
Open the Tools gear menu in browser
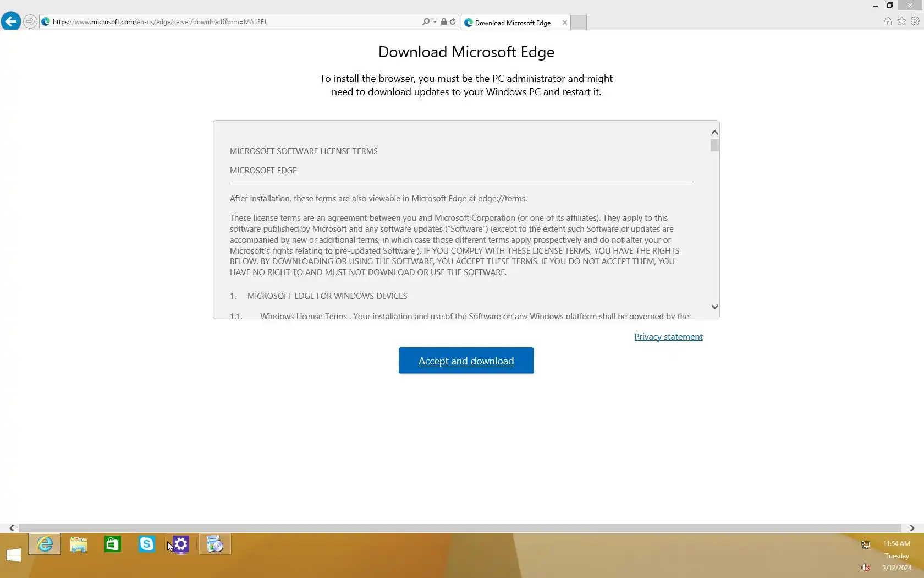pyautogui.click(x=915, y=21)
